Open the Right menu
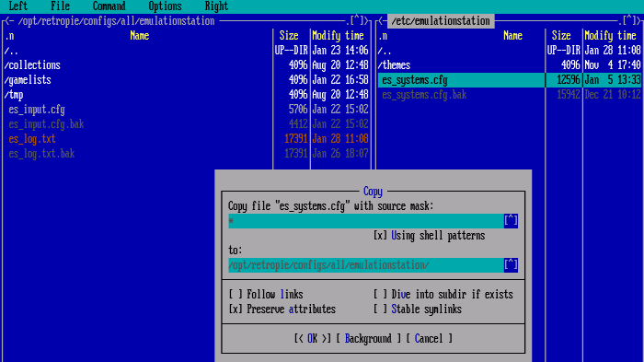Image resolution: width=644 pixels, height=362 pixels. (x=216, y=6)
